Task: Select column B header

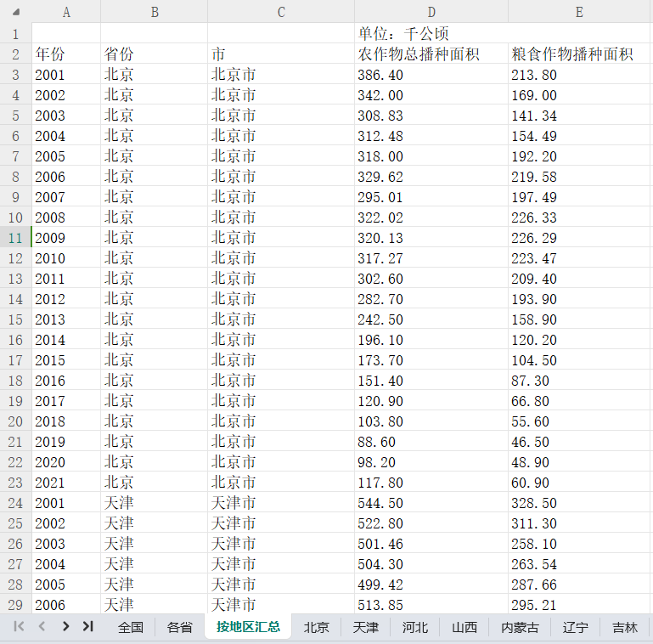Action: pyautogui.click(x=154, y=12)
